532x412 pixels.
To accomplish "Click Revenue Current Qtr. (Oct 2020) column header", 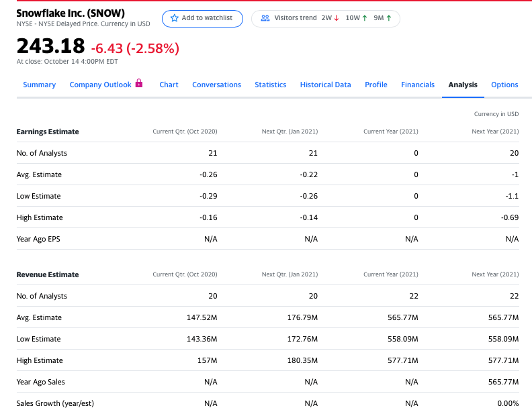I will (x=185, y=274).
